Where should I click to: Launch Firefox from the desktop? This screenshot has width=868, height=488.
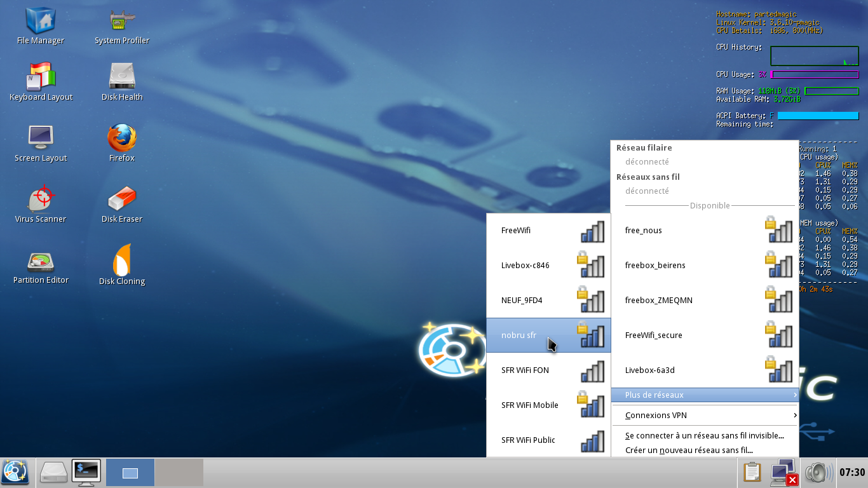tap(122, 143)
